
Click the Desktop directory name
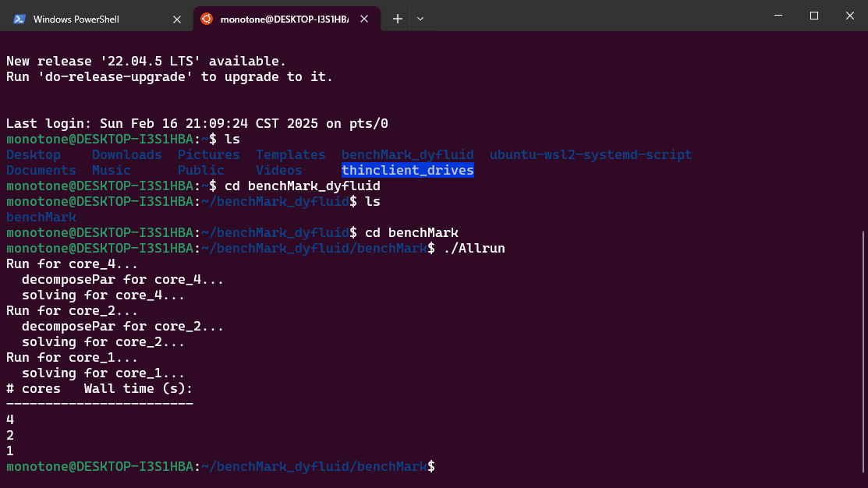point(34,154)
